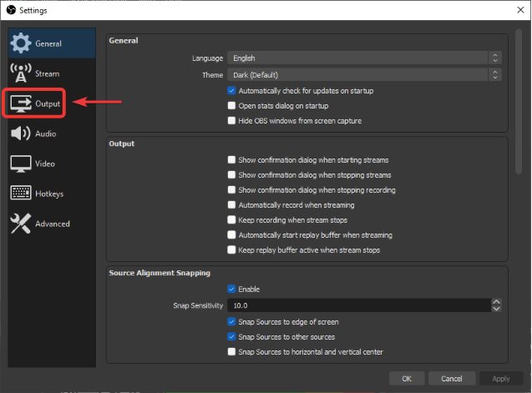Click the Advanced tools icon

click(x=21, y=223)
